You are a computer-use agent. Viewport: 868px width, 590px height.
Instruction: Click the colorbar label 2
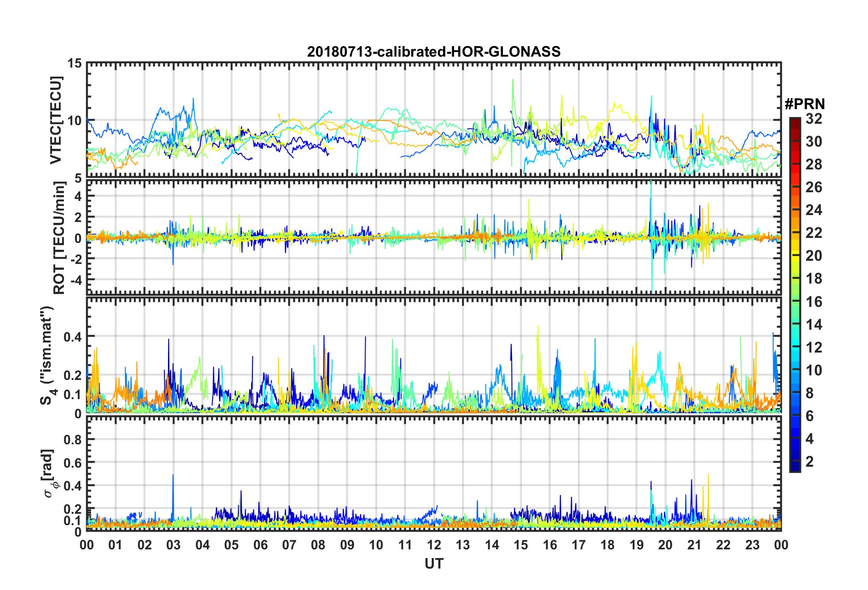point(810,462)
